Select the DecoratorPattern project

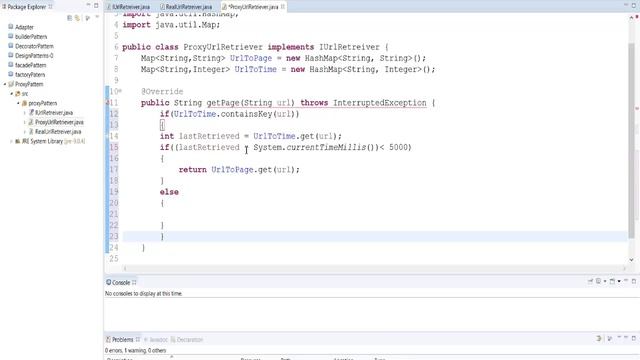34,46
